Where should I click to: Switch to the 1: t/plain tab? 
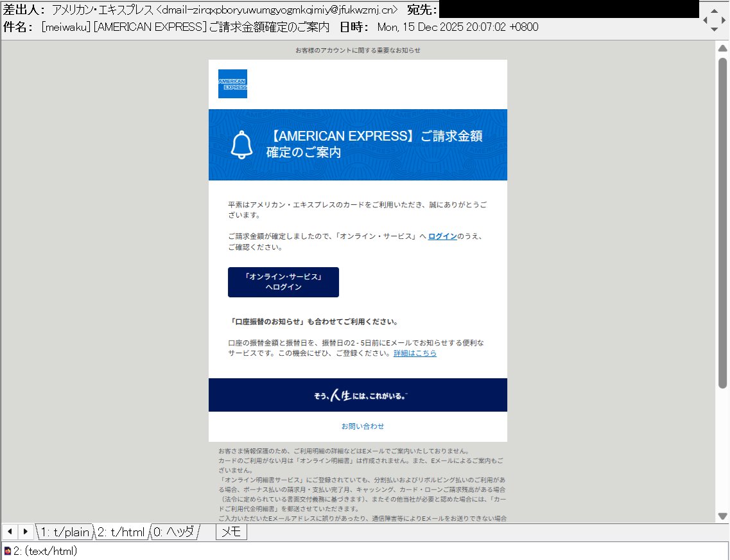point(65,532)
